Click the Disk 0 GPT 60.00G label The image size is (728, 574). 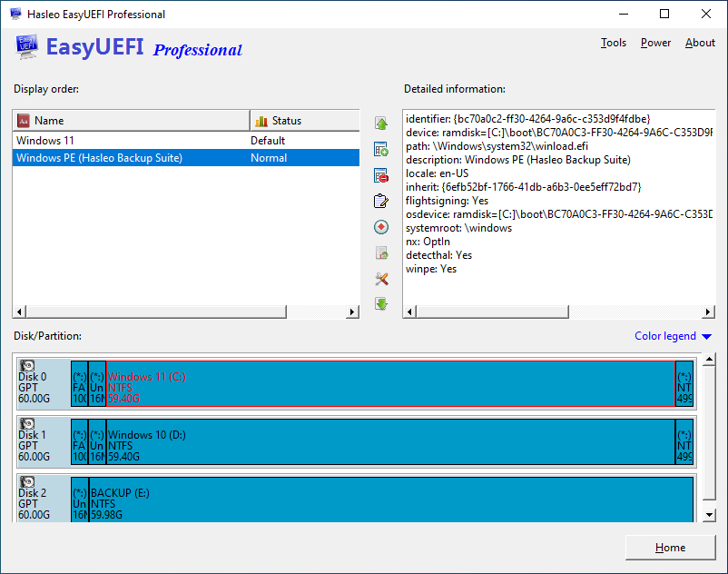coord(34,388)
